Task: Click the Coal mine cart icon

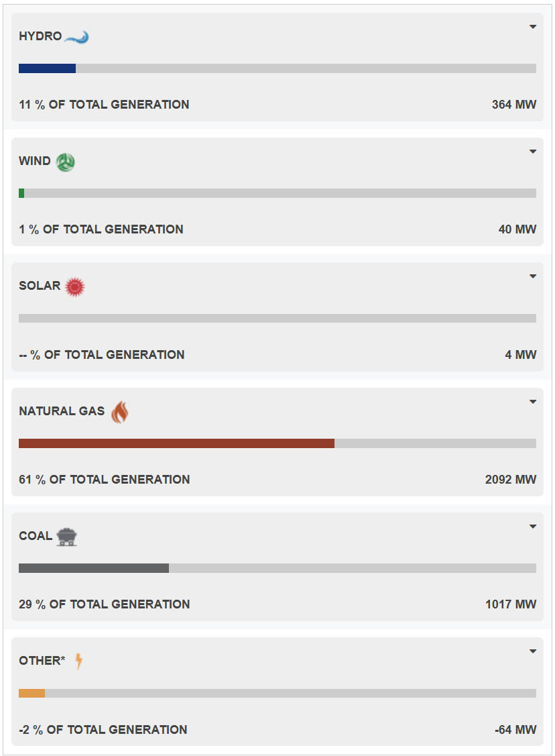Action: tap(66, 537)
